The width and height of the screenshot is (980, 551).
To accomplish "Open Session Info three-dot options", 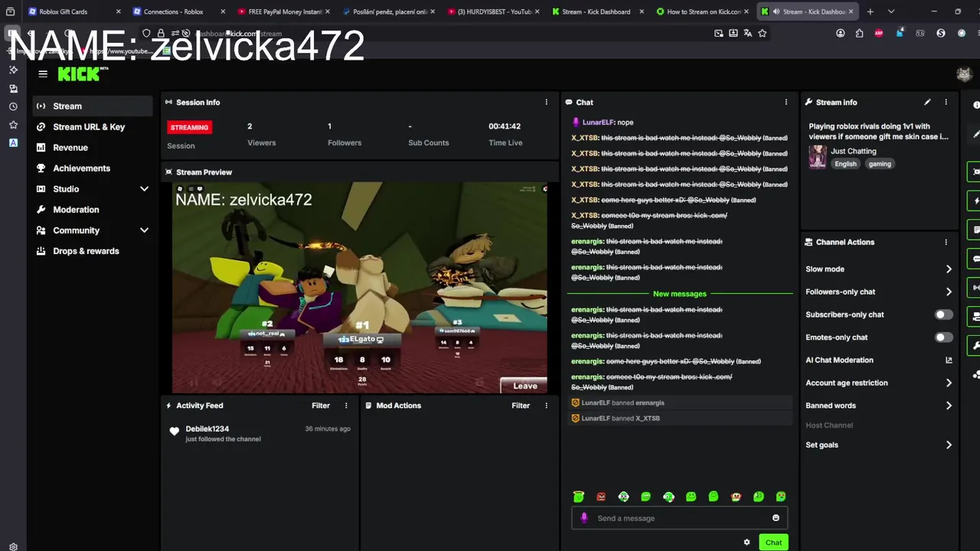I will 546,102.
